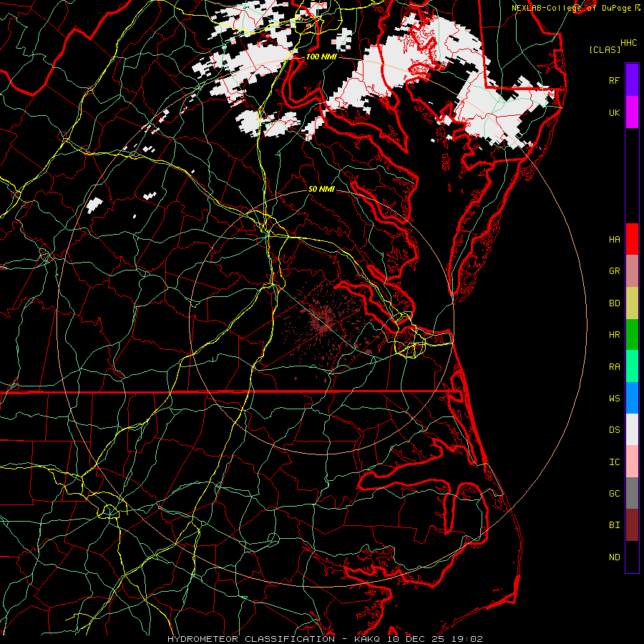
Task: Click the WS legend label
Action: [x=614, y=399]
